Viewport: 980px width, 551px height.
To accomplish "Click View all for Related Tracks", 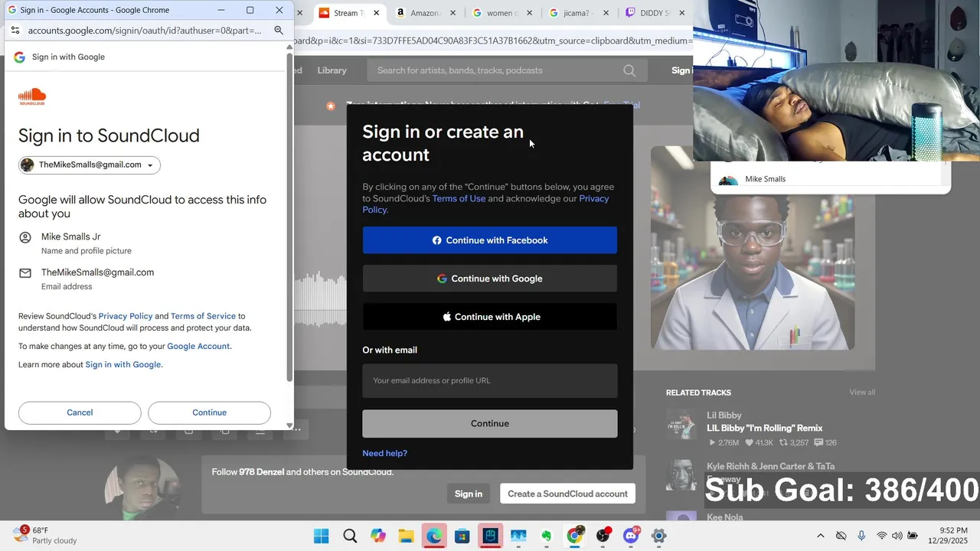I will (862, 393).
